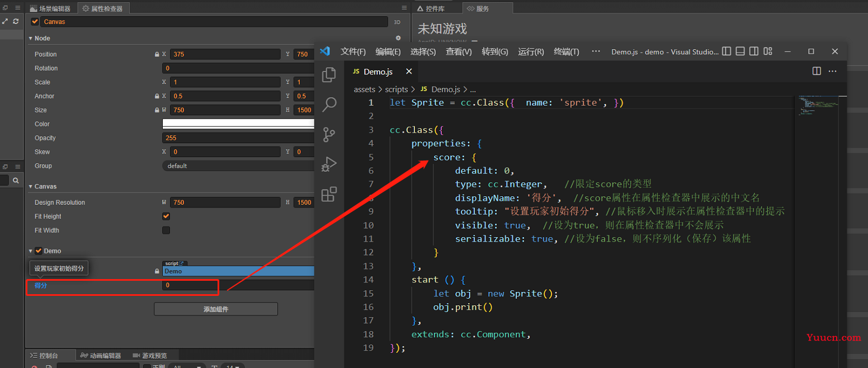Open the console log level All dropdown
The image size is (868, 368).
(x=187, y=366)
